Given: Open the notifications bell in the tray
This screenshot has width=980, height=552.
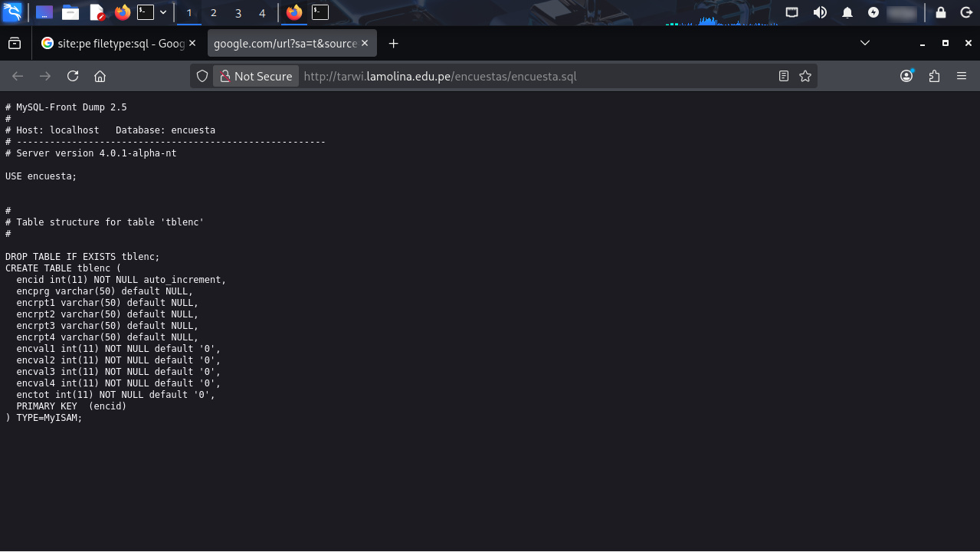Looking at the screenshot, I should coord(847,12).
